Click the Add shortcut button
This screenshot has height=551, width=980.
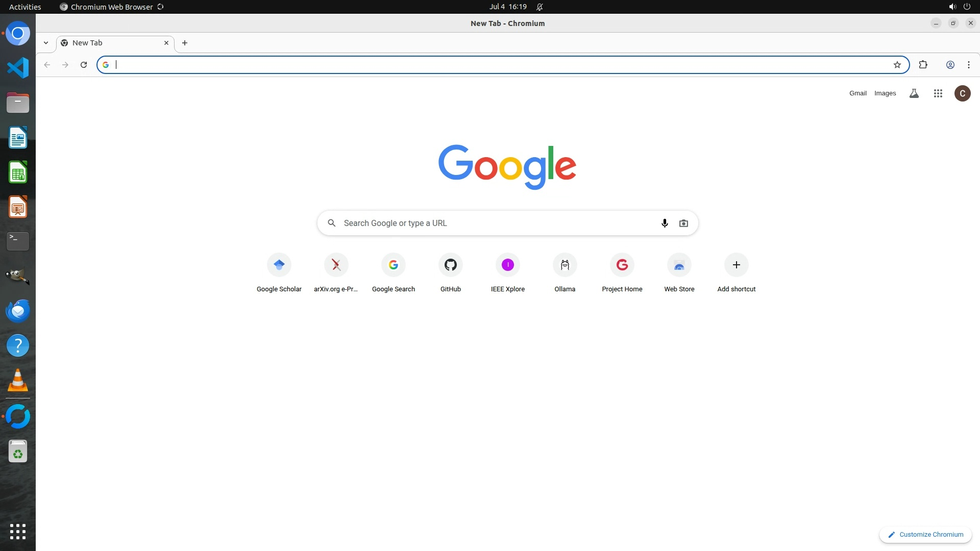click(736, 265)
